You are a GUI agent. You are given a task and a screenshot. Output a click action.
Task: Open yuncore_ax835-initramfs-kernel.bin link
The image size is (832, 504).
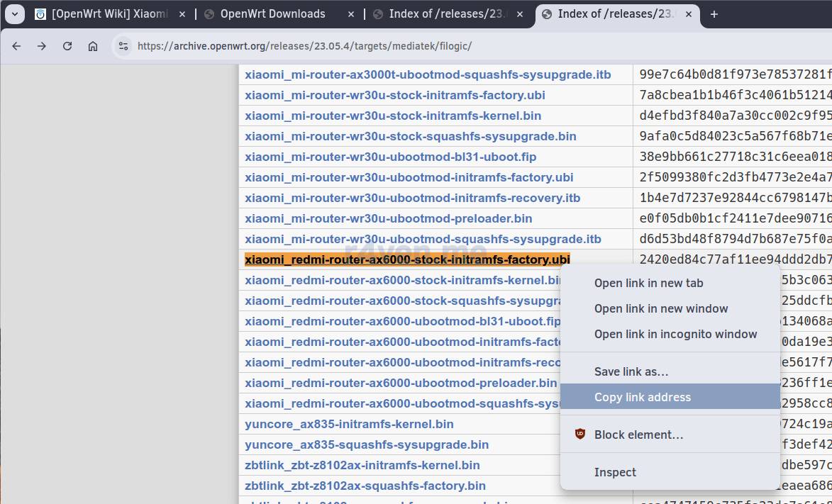tap(349, 424)
